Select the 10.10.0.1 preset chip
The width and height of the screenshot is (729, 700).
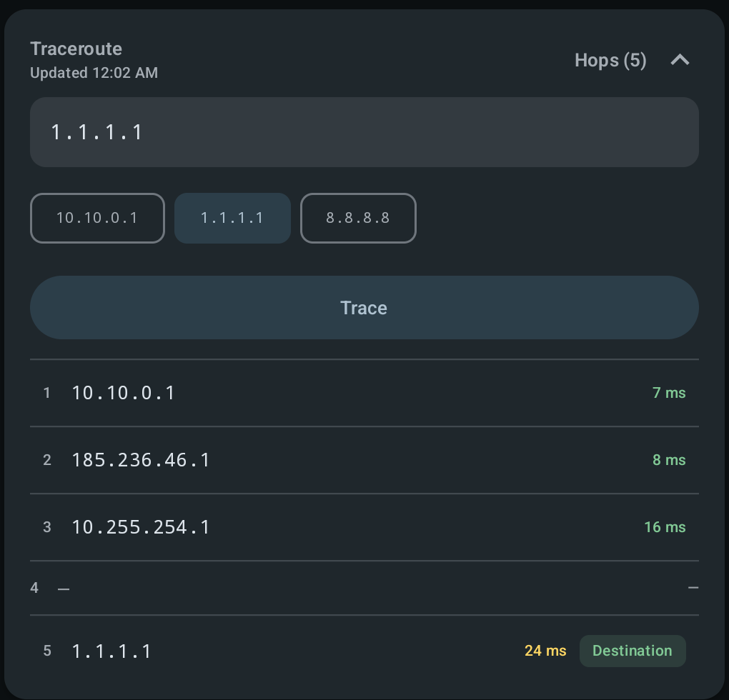[97, 218]
